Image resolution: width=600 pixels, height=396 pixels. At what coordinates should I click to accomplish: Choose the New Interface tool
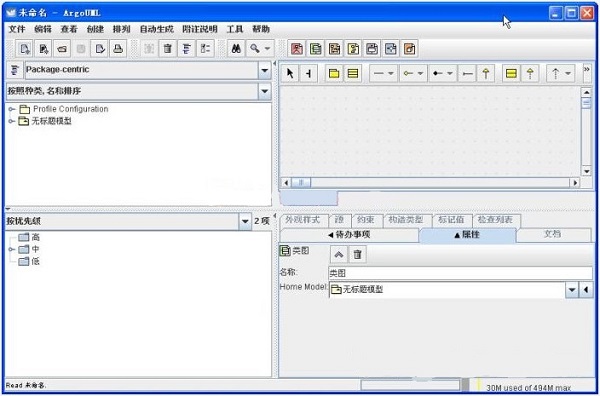coord(511,73)
